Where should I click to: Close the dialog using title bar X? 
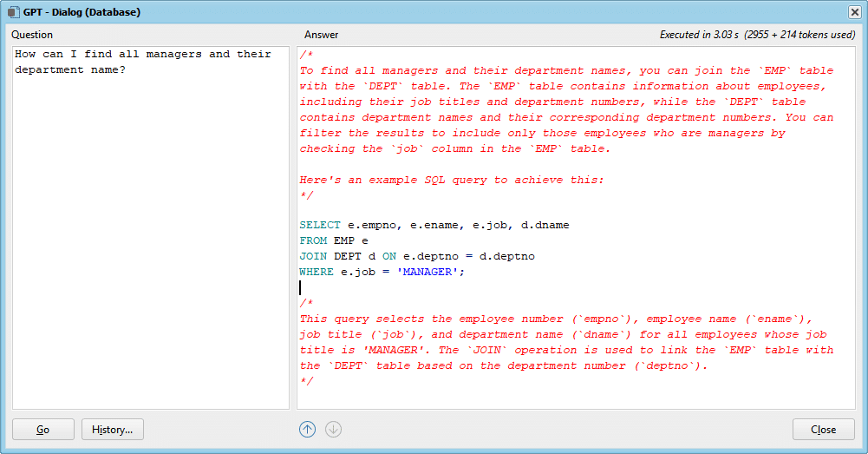(x=854, y=12)
